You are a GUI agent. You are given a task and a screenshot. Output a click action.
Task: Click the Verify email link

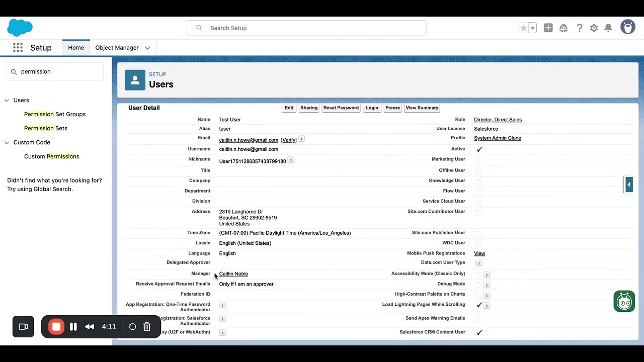[x=289, y=140]
